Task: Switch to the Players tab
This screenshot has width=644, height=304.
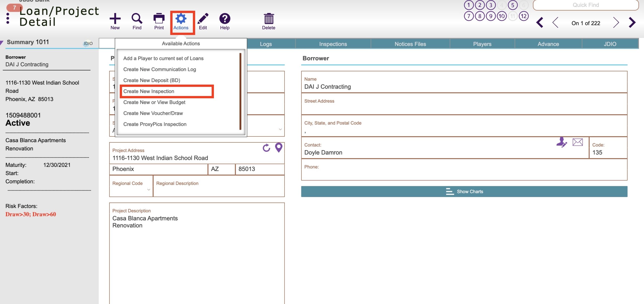Action: click(482, 44)
